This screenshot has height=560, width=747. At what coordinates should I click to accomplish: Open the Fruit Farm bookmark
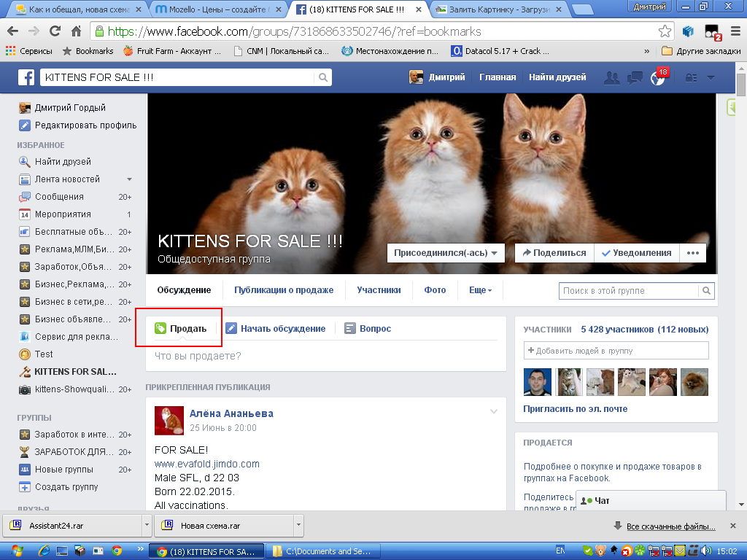[x=172, y=51]
